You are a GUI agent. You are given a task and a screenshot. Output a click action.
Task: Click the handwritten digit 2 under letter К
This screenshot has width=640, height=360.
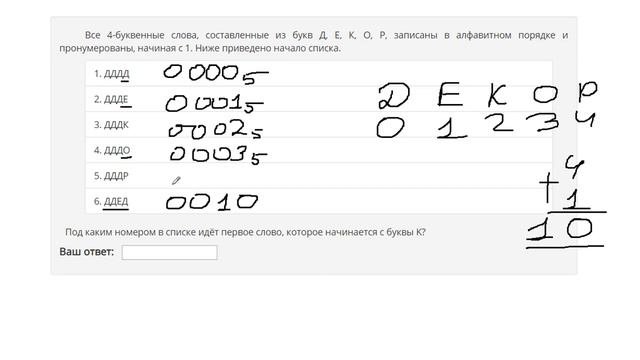pyautogui.click(x=499, y=122)
